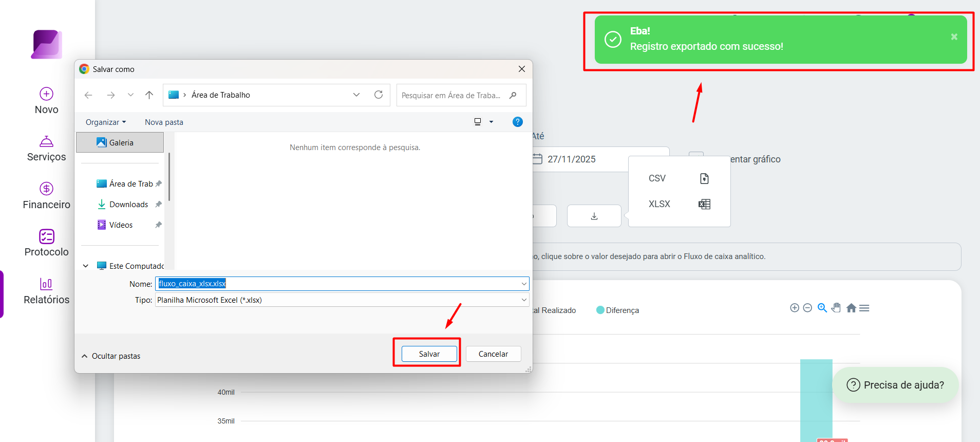Open view options dropdown arrow

[x=491, y=122]
